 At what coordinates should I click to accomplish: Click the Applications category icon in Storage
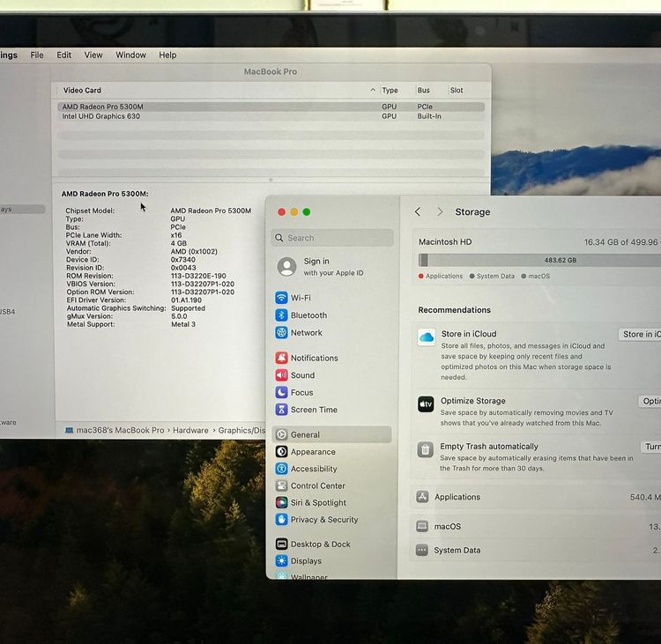point(422,497)
